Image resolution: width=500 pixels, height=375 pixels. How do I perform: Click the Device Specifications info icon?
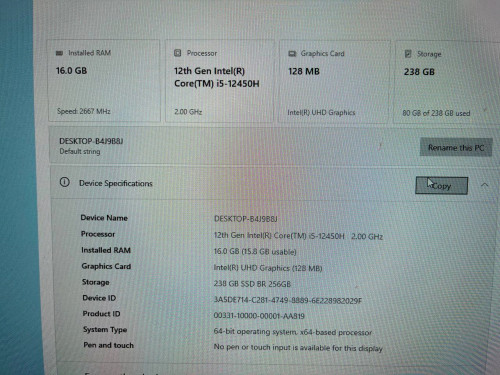tap(65, 182)
